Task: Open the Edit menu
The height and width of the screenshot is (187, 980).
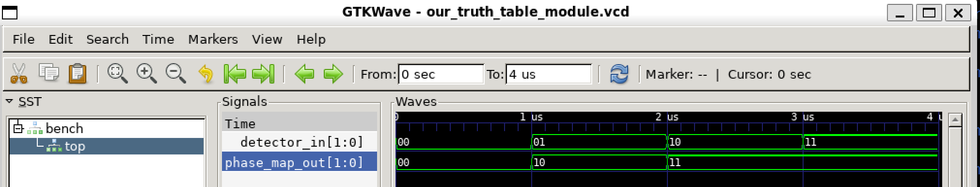Action: pos(61,39)
